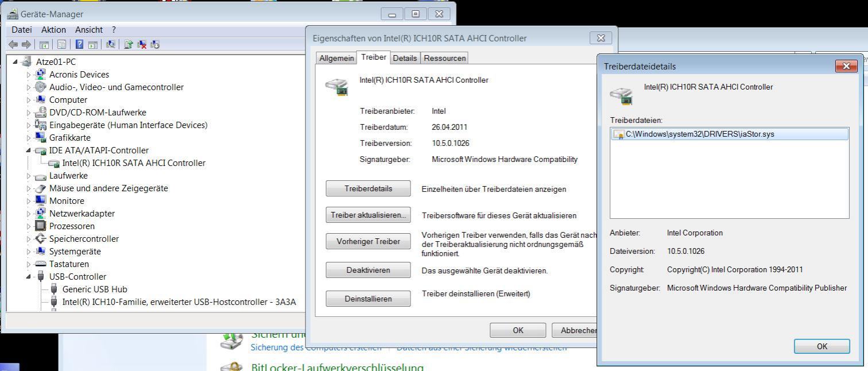868x371 pixels.
Task: Click the Treiber aktualisieren... button
Action: 368,215
